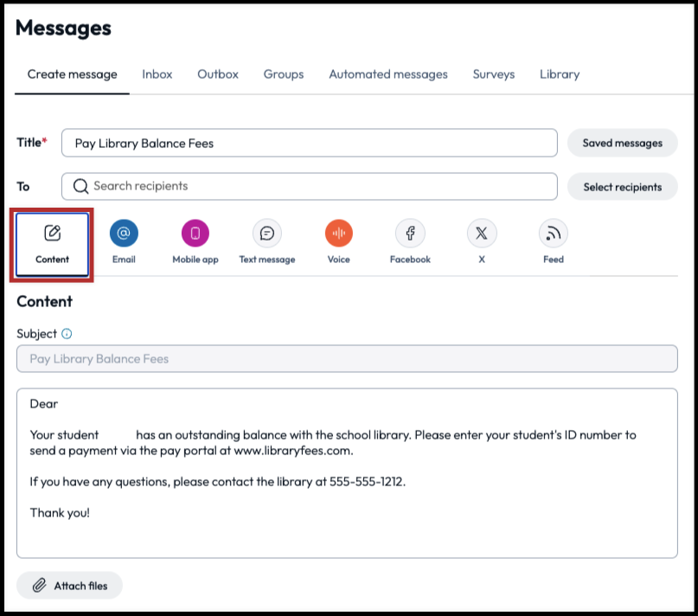Open the X channel
Image resolution: width=698 pixels, height=616 pixels.
coord(481,232)
